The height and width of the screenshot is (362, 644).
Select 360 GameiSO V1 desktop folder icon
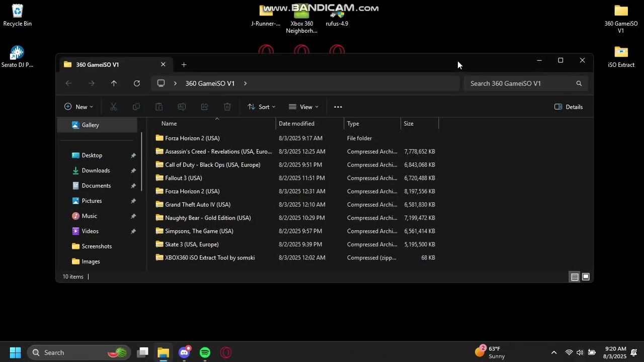tap(621, 19)
